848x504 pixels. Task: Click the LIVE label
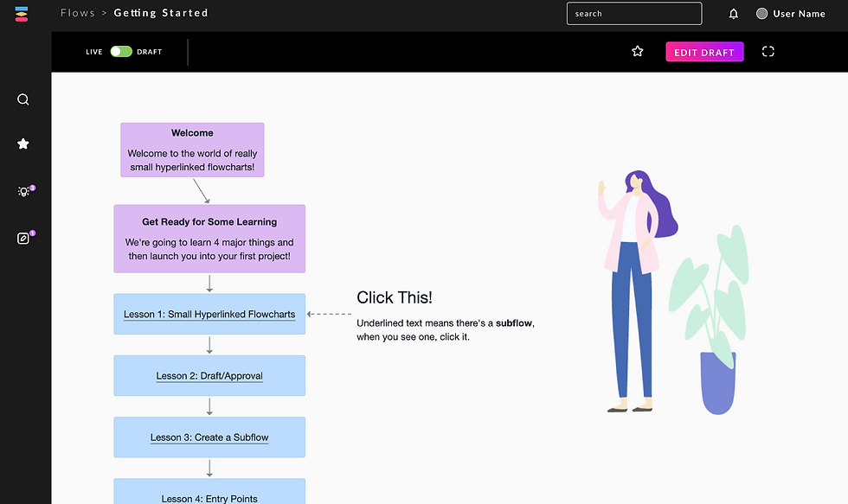click(94, 52)
